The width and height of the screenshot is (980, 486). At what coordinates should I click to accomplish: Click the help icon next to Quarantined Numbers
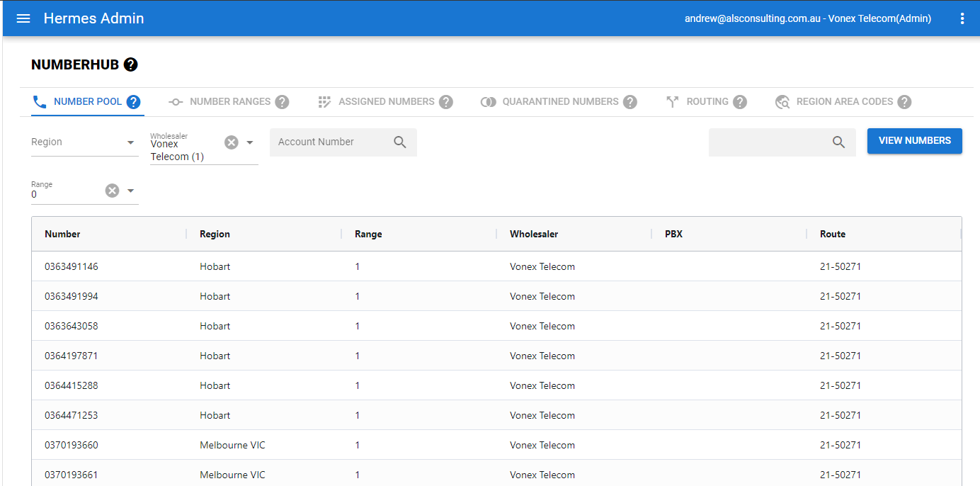click(x=629, y=102)
